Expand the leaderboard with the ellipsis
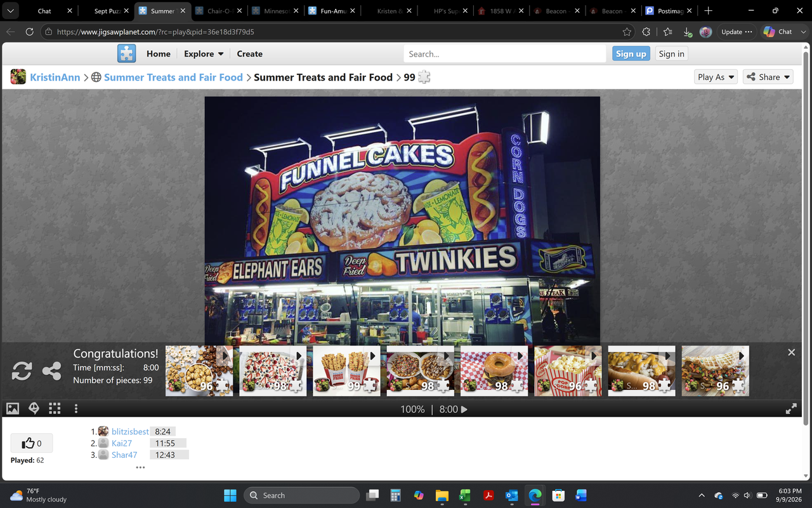The height and width of the screenshot is (508, 812). pyautogui.click(x=140, y=467)
